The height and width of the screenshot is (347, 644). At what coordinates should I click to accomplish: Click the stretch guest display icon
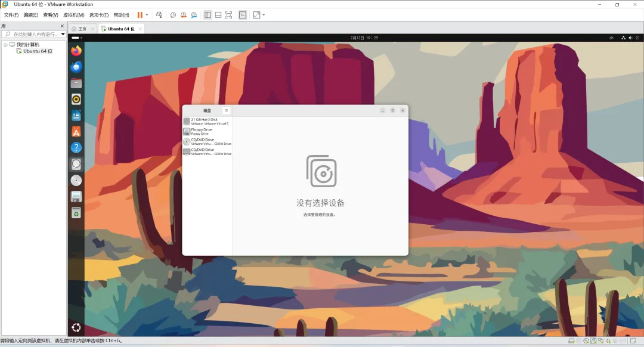click(x=256, y=15)
